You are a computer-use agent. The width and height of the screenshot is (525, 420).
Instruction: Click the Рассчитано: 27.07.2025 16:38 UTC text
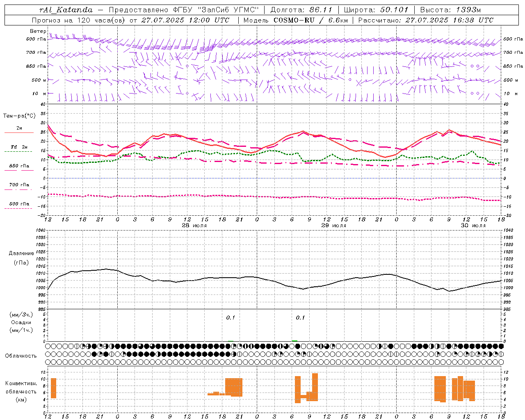426,20
